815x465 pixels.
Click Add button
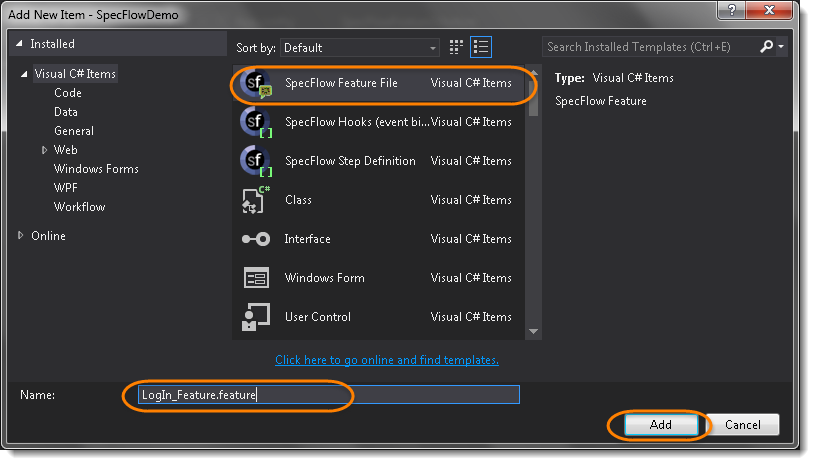pos(661,425)
